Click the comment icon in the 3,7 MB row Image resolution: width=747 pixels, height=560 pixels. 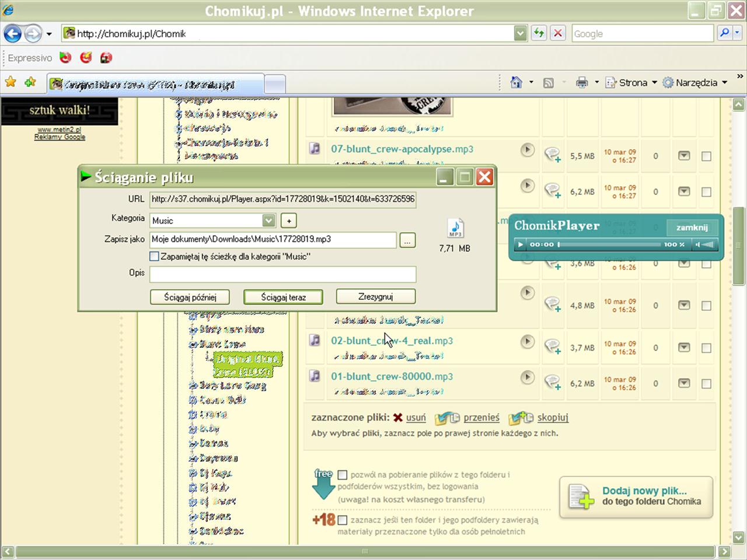(552, 347)
